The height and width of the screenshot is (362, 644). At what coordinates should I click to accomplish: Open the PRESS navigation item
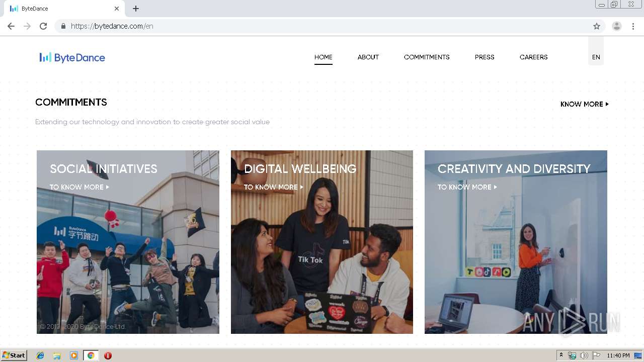click(x=485, y=57)
